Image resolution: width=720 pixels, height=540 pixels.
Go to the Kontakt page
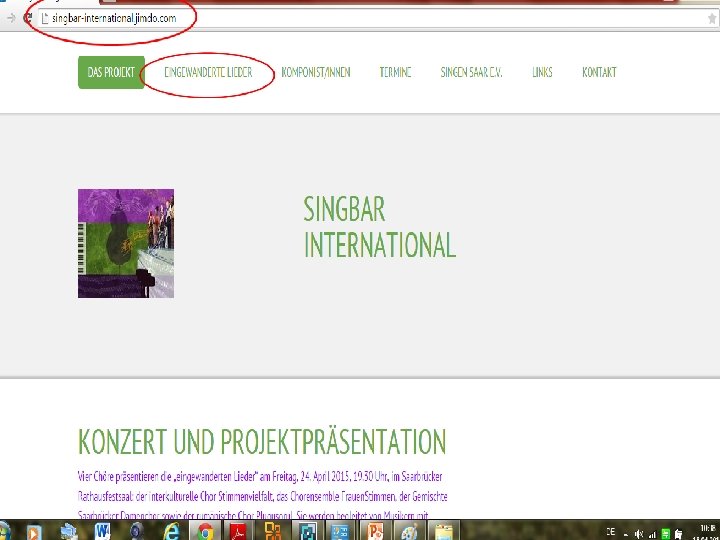pyautogui.click(x=599, y=72)
